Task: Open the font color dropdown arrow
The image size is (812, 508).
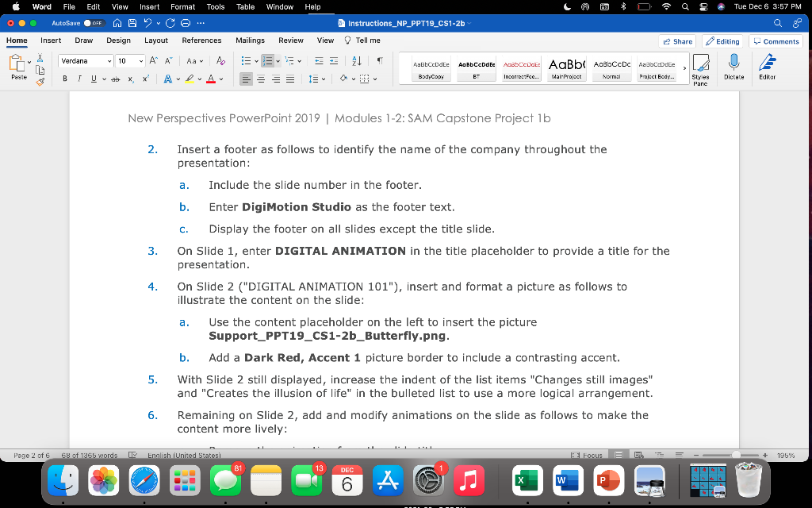Action: pos(221,79)
